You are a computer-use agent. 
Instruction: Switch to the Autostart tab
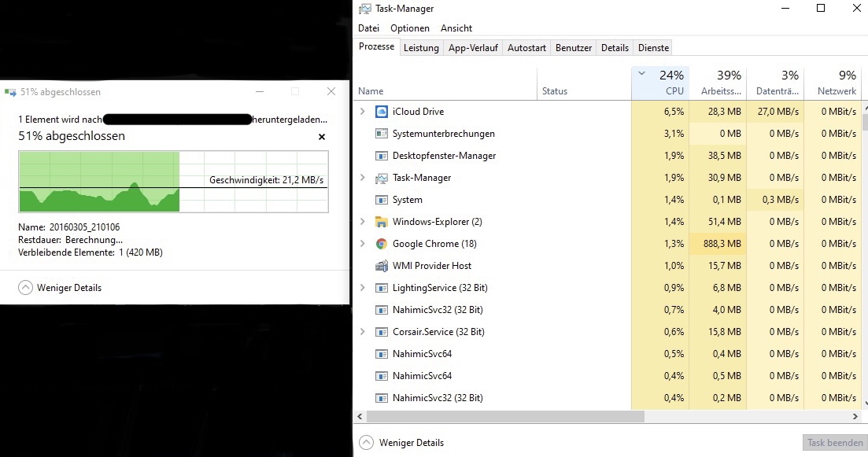click(527, 48)
